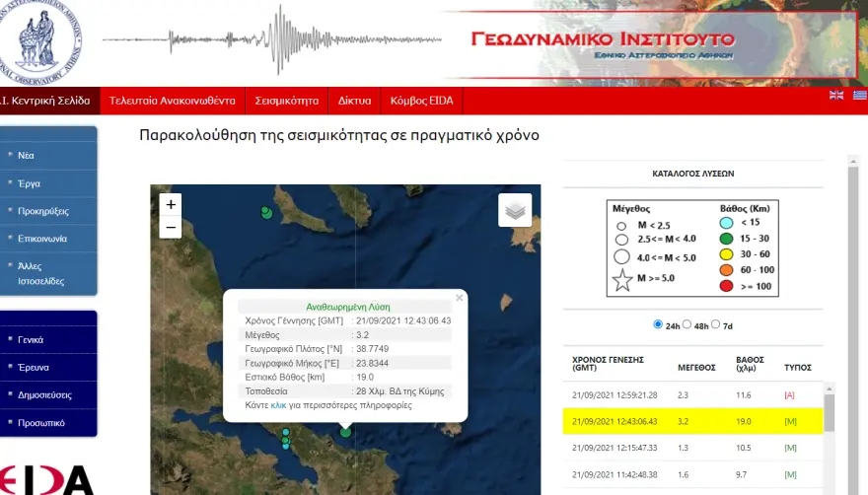The image size is (868, 495).
Task: Click the κλικ link for more information
Action: 278,405
